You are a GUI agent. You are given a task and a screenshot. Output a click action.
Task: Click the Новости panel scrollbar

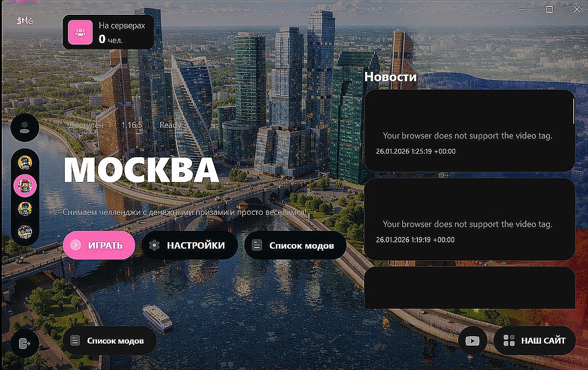click(x=574, y=111)
